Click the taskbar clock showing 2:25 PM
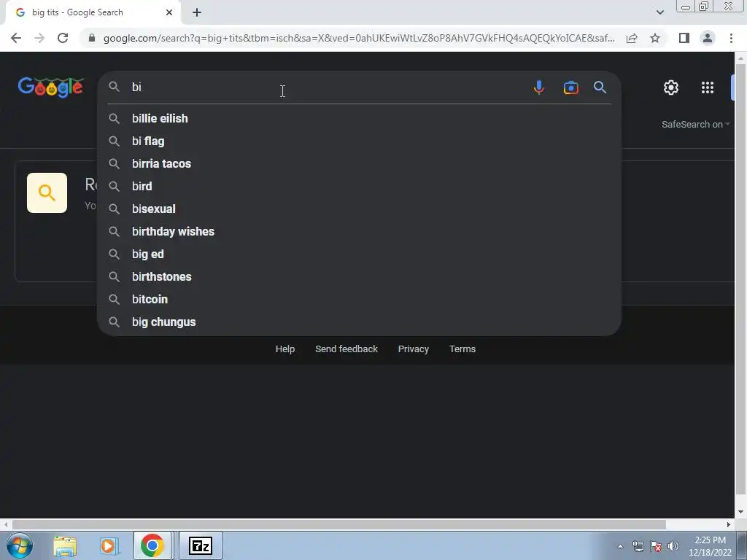The height and width of the screenshot is (560, 747). click(x=710, y=546)
